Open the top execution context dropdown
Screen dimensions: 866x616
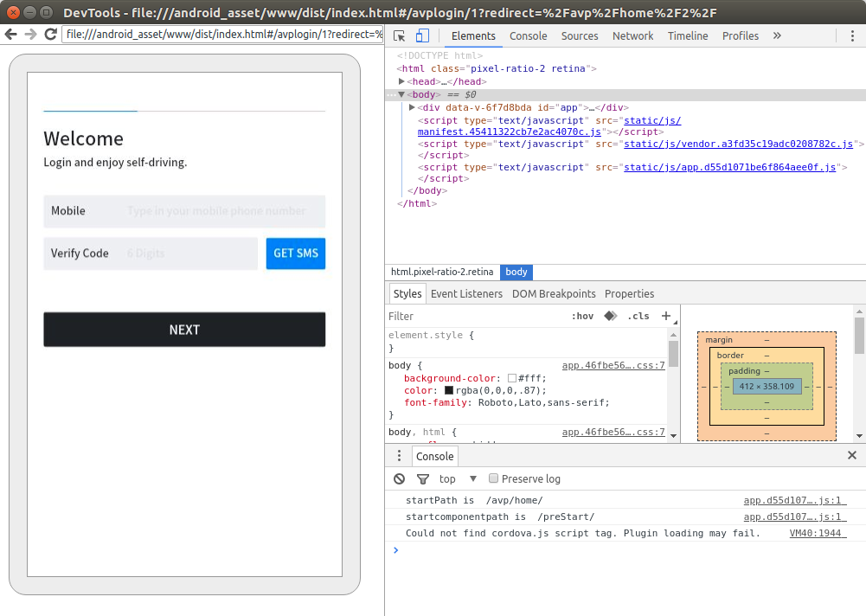(458, 479)
